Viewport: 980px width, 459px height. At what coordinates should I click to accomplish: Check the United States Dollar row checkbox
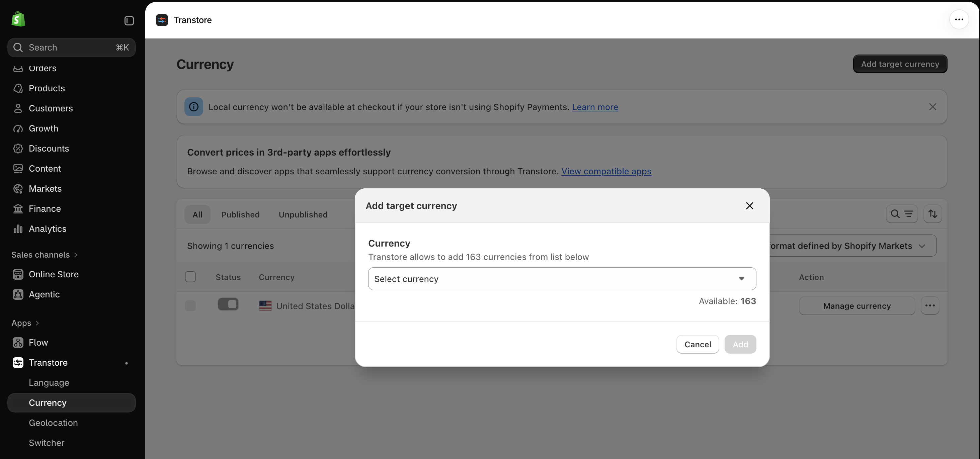[190, 306]
